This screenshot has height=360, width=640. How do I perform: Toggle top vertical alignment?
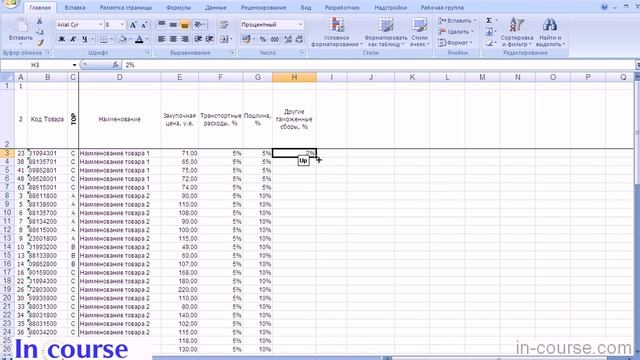[162, 24]
